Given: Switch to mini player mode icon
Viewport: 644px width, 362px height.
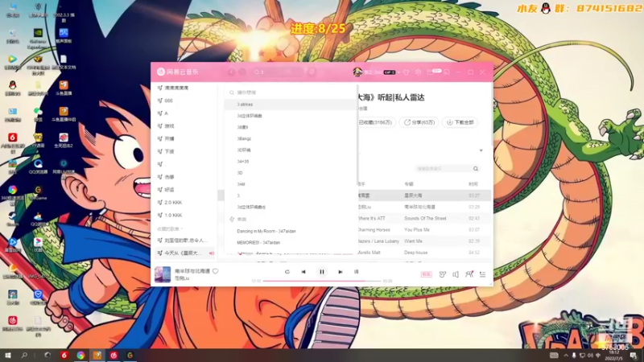Looking at the screenshot, I should (x=447, y=72).
